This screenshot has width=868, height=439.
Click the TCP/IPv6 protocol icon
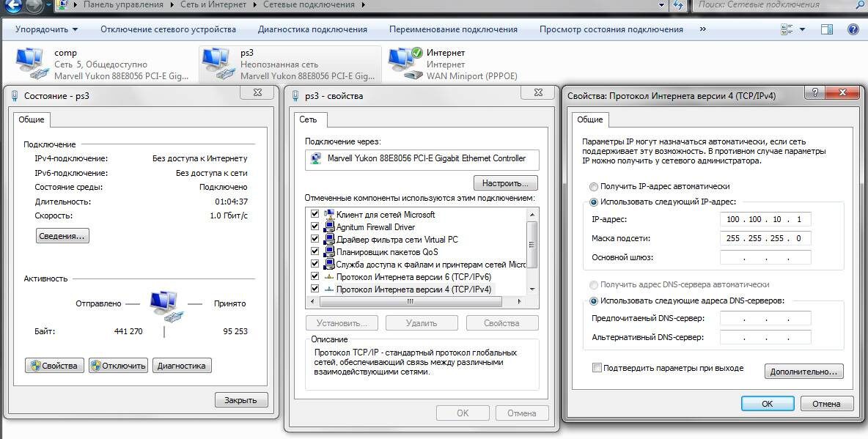click(329, 277)
